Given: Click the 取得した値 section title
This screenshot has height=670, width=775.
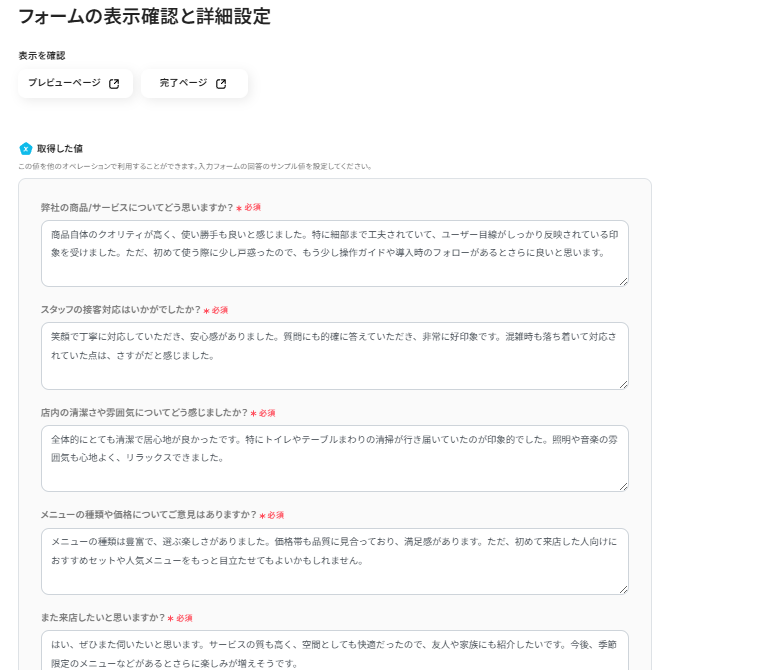Looking at the screenshot, I should point(60,148).
